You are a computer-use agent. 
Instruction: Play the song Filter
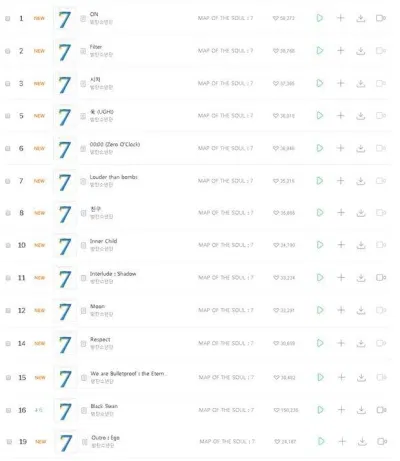[320, 51]
